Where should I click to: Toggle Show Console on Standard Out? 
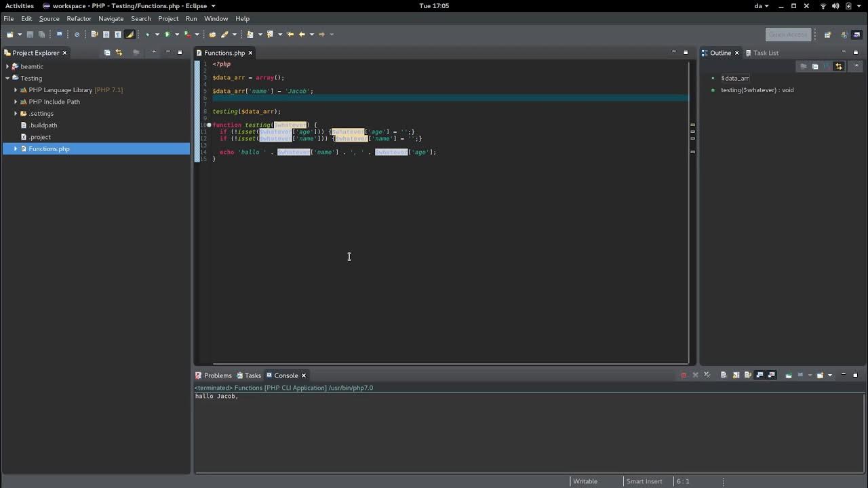(x=759, y=375)
